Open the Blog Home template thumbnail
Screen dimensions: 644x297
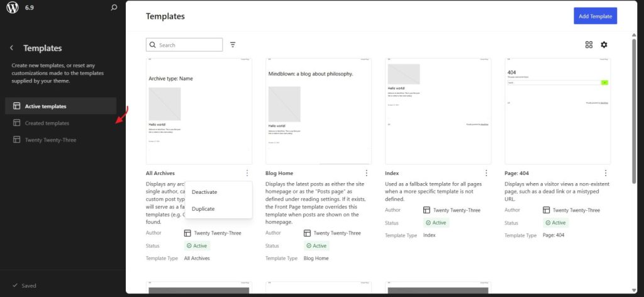tap(318, 111)
